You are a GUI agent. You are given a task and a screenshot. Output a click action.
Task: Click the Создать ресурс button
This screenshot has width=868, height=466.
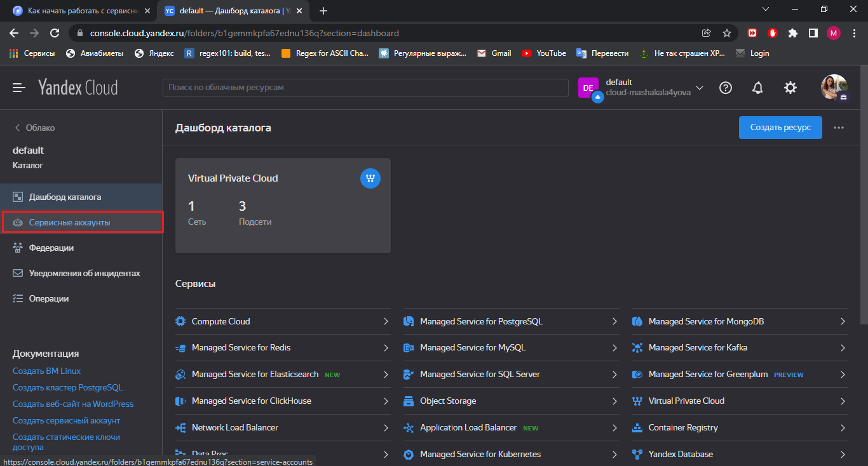click(780, 128)
